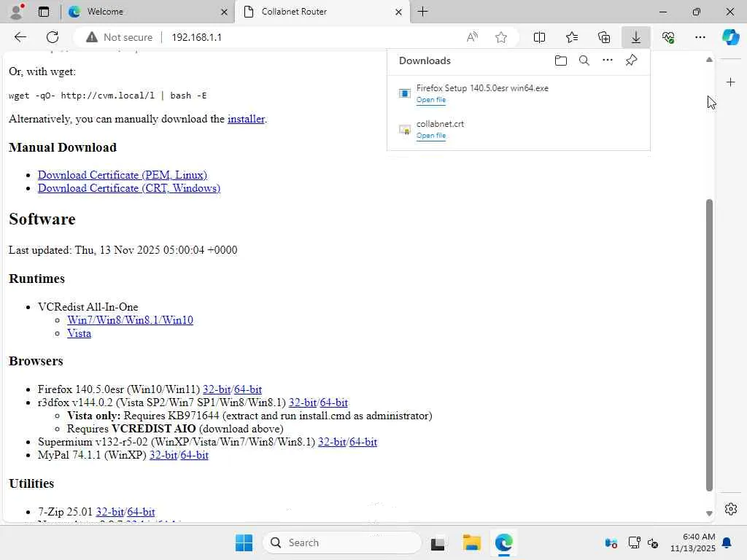Image resolution: width=747 pixels, height=560 pixels.
Task: Click the address bar URL 192.168.1.1
Action: [196, 37]
